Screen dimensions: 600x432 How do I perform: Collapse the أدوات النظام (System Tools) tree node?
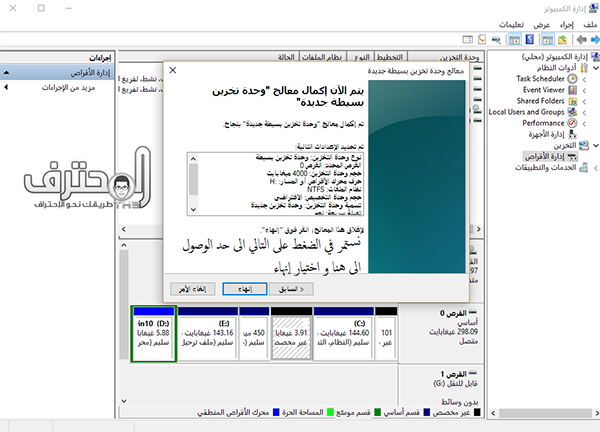point(596,67)
